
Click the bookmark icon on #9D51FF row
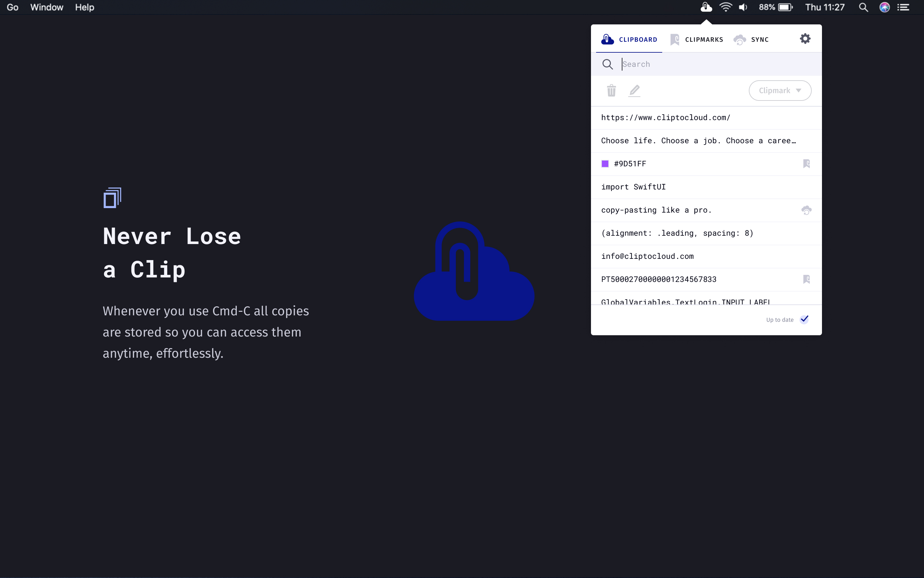tap(806, 164)
